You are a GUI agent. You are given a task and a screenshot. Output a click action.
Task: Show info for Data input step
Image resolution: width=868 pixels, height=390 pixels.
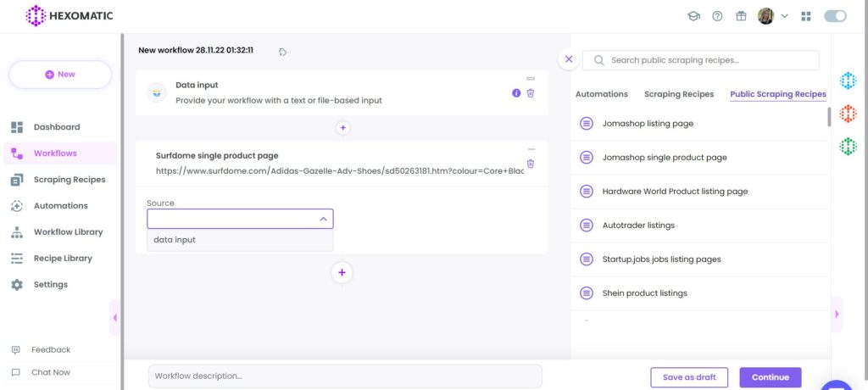click(x=516, y=93)
